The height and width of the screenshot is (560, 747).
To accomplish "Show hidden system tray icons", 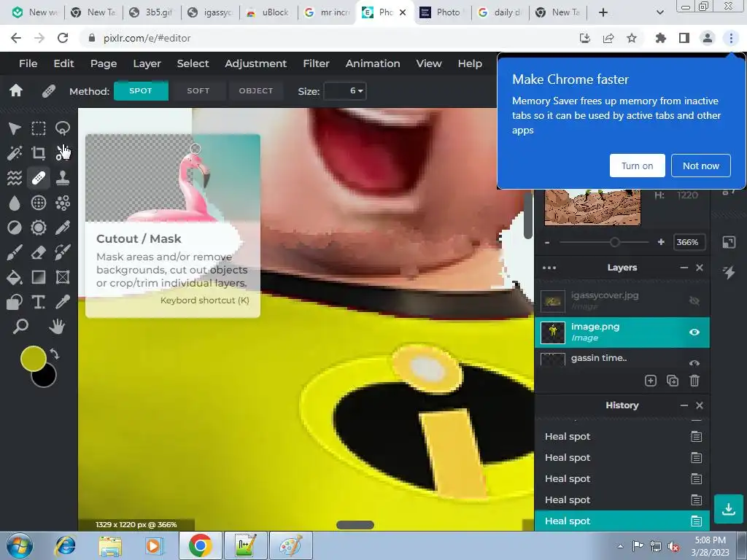I will [x=620, y=546].
